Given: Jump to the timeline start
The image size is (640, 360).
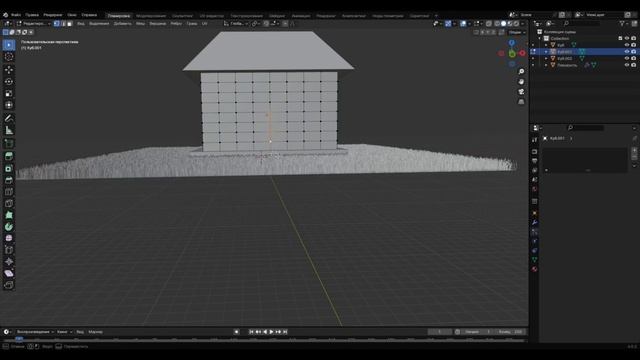Looking at the screenshot, I should [x=251, y=332].
